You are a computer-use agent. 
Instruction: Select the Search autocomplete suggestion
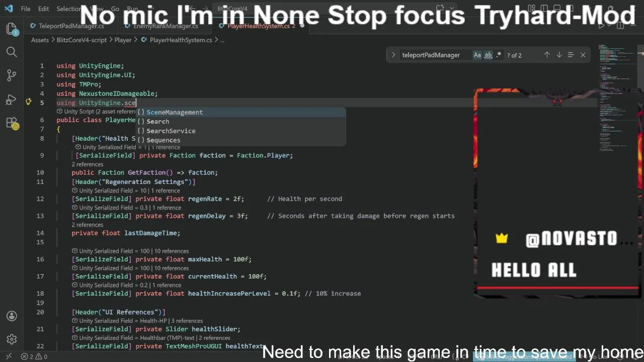point(242,121)
